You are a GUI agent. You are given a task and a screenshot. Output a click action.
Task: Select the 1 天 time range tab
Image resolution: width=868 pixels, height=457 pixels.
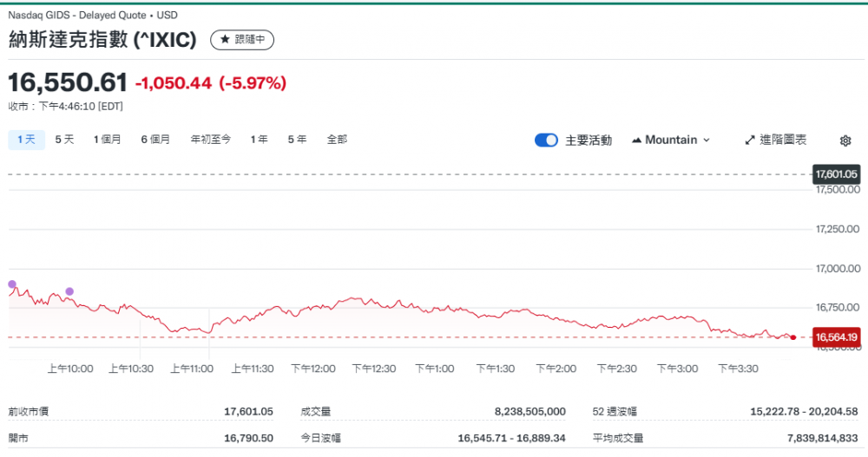[26, 140]
